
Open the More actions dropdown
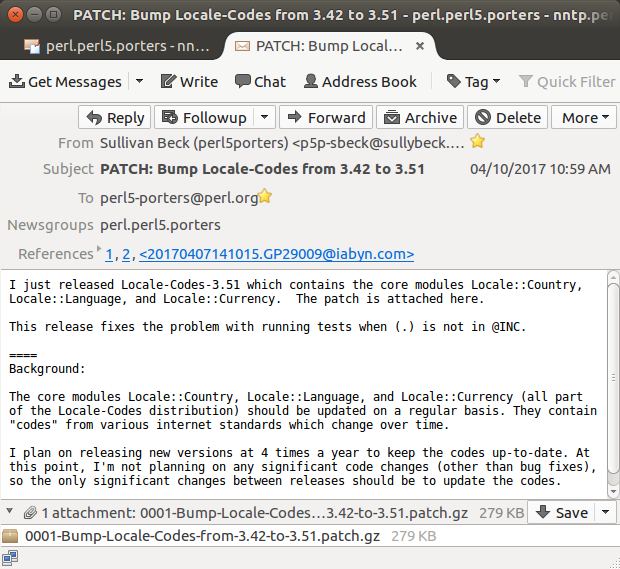pyautogui.click(x=585, y=118)
